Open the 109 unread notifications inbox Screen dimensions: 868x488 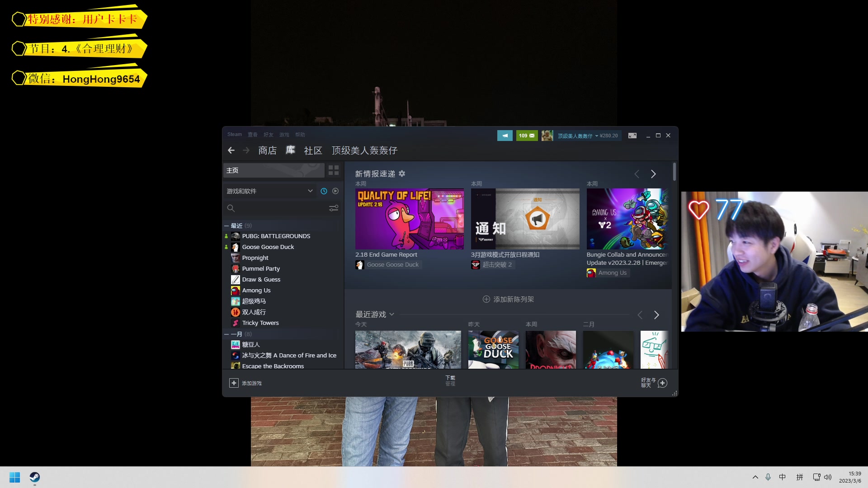tap(527, 136)
